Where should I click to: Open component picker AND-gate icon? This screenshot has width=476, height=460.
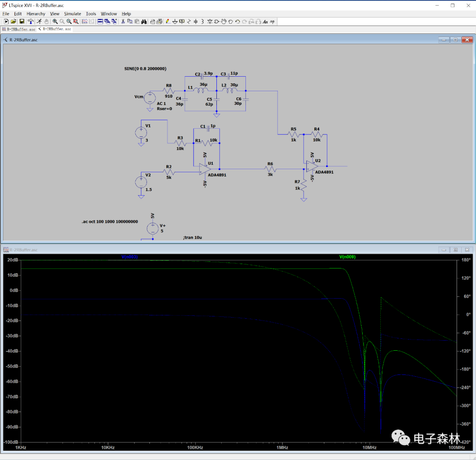[217, 22]
